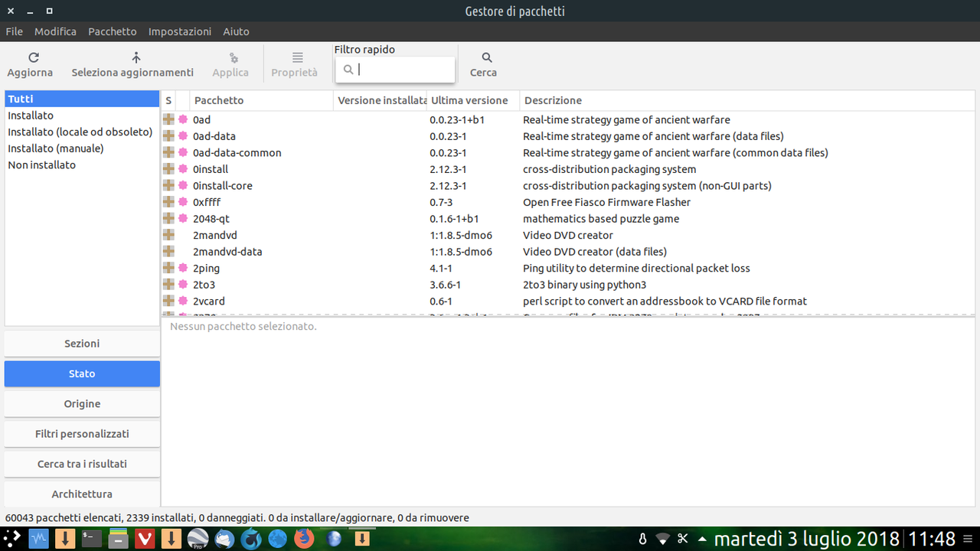Select the 2mandvd package row
The width and height of the screenshot is (980, 551).
568,235
